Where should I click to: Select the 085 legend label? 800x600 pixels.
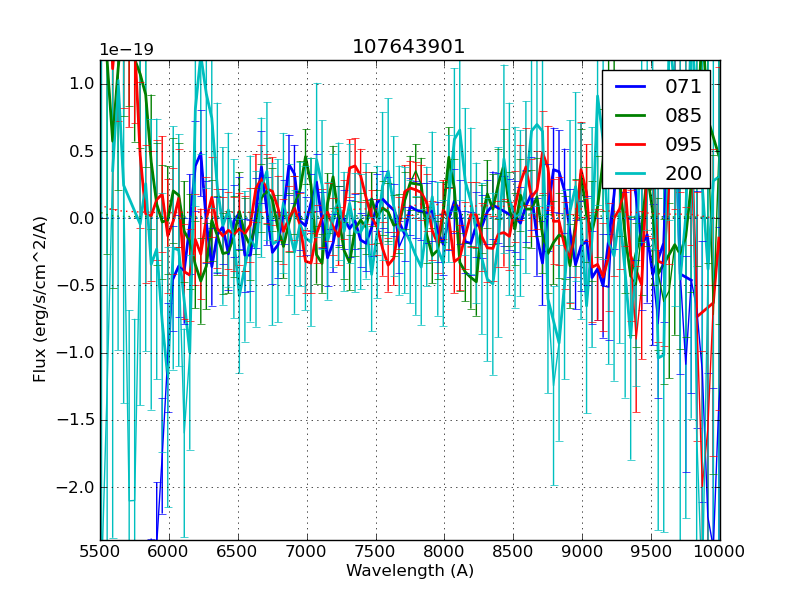click(x=683, y=116)
